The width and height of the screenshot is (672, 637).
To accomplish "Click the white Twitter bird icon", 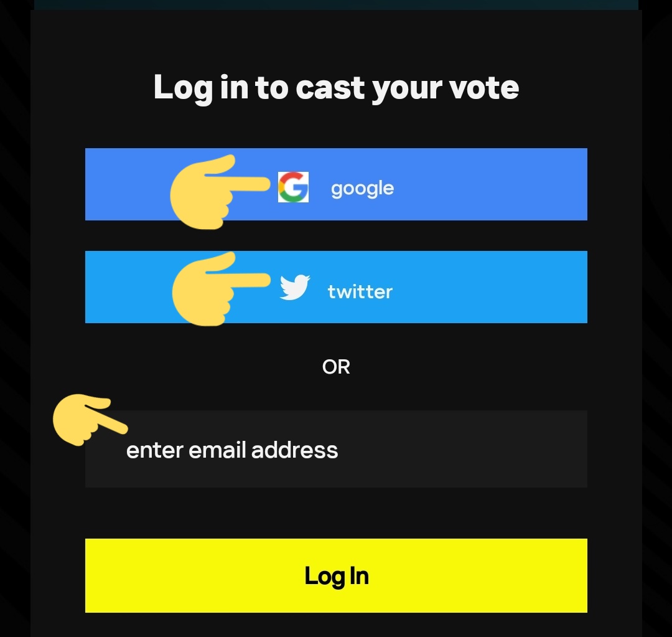I will (x=295, y=287).
